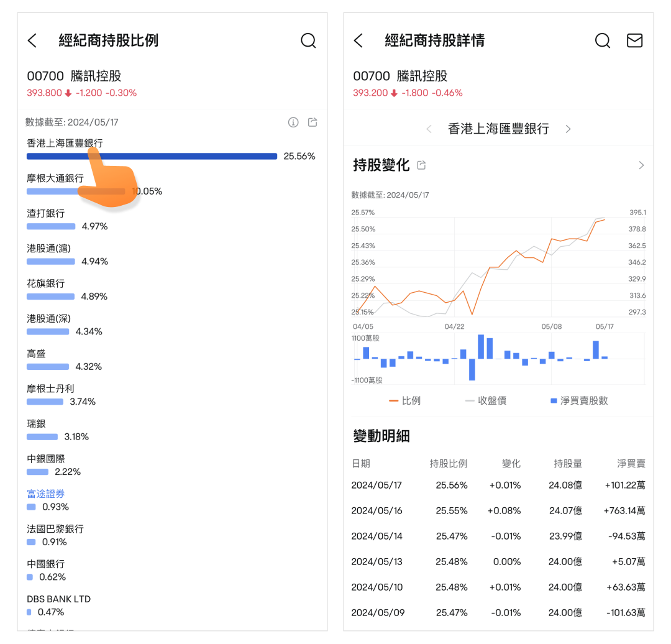Share the broker holdings ratio list
This screenshot has height=644, width=671.
pyautogui.click(x=313, y=122)
